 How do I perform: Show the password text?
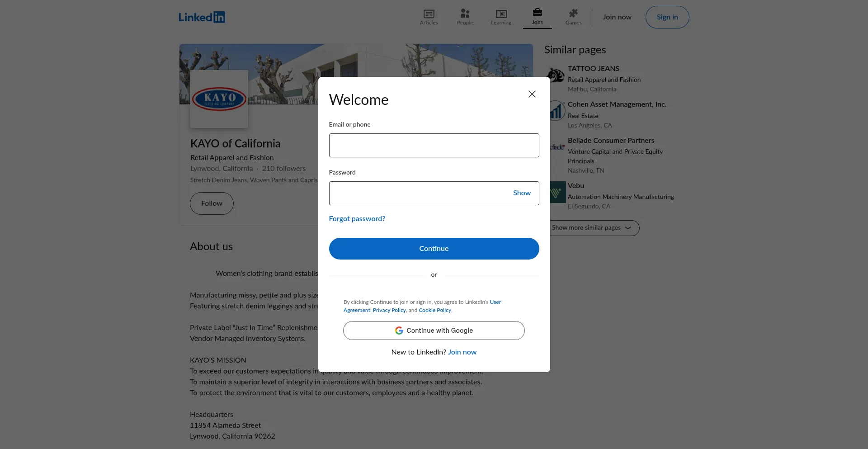[522, 193]
